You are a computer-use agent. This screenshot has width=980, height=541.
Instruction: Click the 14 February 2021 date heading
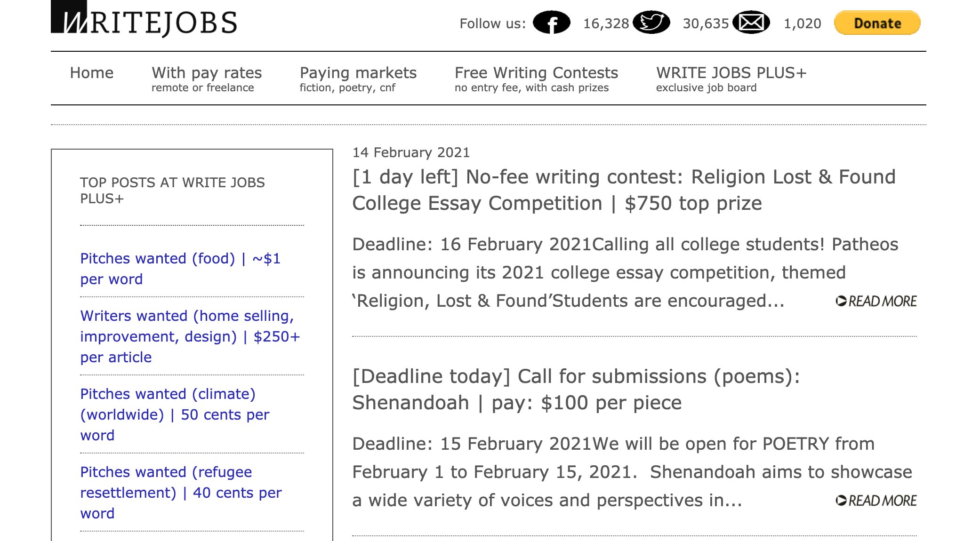[410, 152]
